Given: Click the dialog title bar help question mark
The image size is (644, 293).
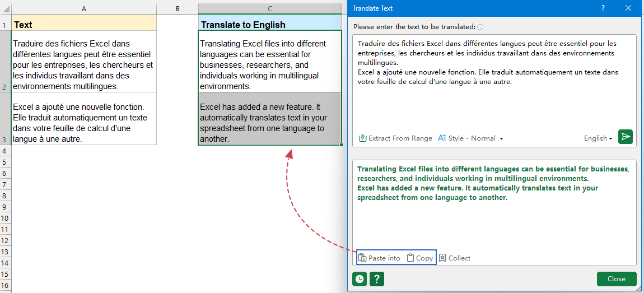Looking at the screenshot, I should tap(603, 8).
